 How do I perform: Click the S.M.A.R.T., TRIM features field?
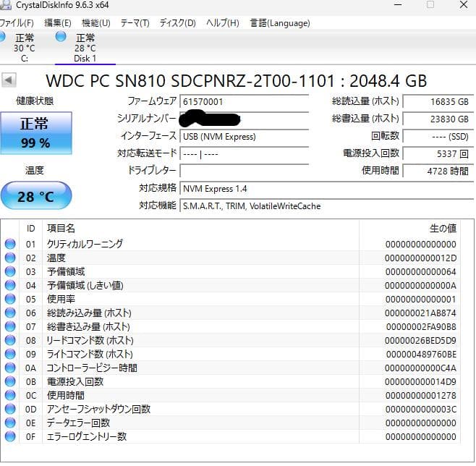(327, 206)
